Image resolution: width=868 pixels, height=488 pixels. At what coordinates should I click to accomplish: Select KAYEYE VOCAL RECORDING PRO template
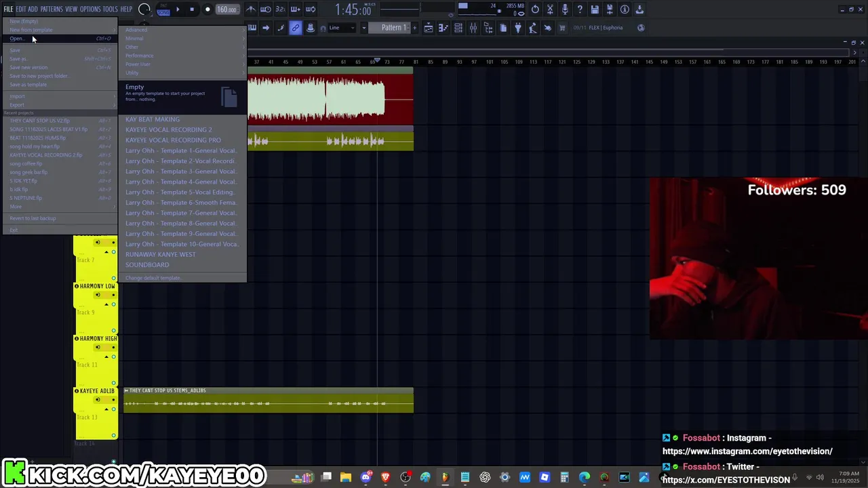click(x=182, y=140)
